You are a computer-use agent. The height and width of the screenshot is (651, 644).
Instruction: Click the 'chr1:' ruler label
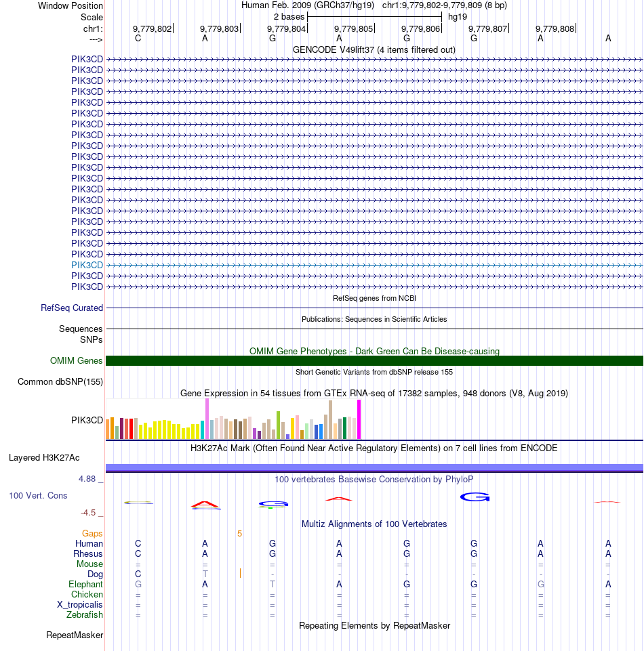[x=93, y=28]
